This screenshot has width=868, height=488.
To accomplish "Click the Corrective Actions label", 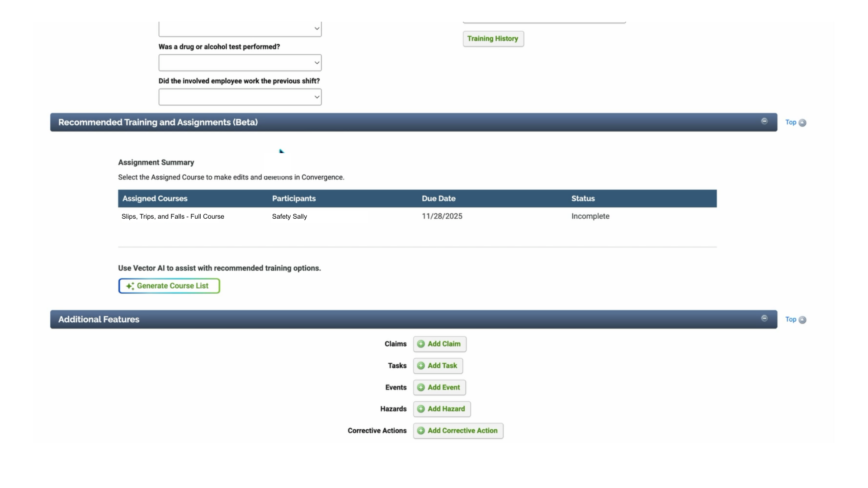I will (377, 431).
